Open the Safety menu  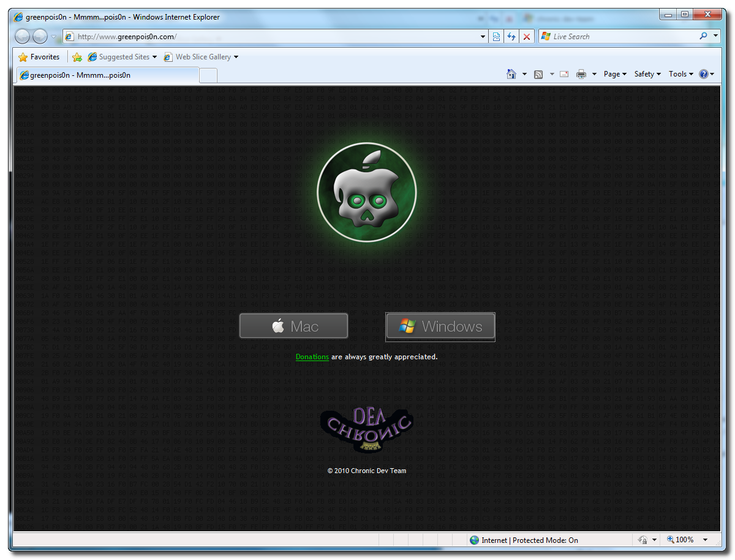tap(647, 74)
